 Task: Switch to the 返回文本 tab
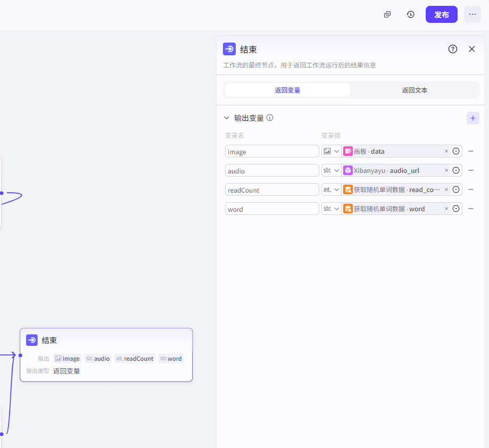point(415,89)
